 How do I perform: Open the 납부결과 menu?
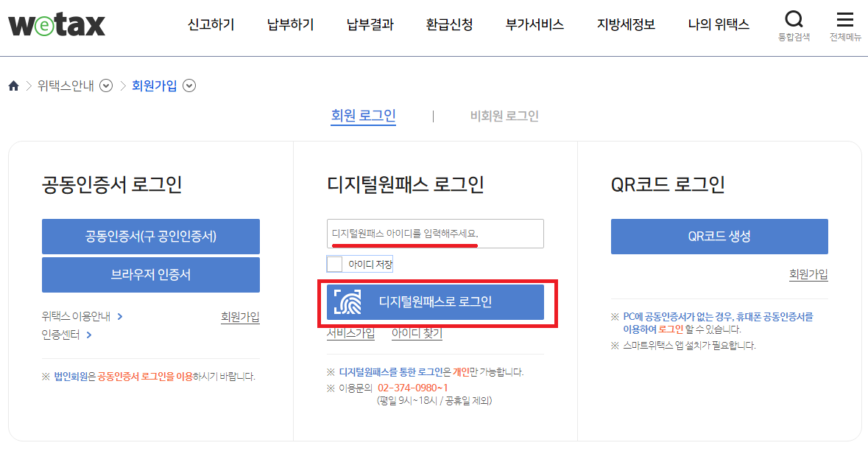click(370, 24)
